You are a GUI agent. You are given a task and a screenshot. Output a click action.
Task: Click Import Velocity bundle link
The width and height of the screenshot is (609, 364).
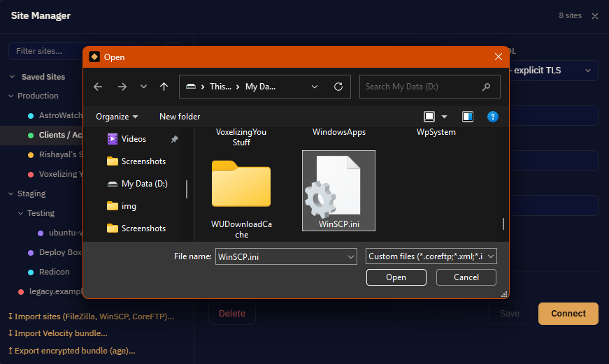coord(57,333)
